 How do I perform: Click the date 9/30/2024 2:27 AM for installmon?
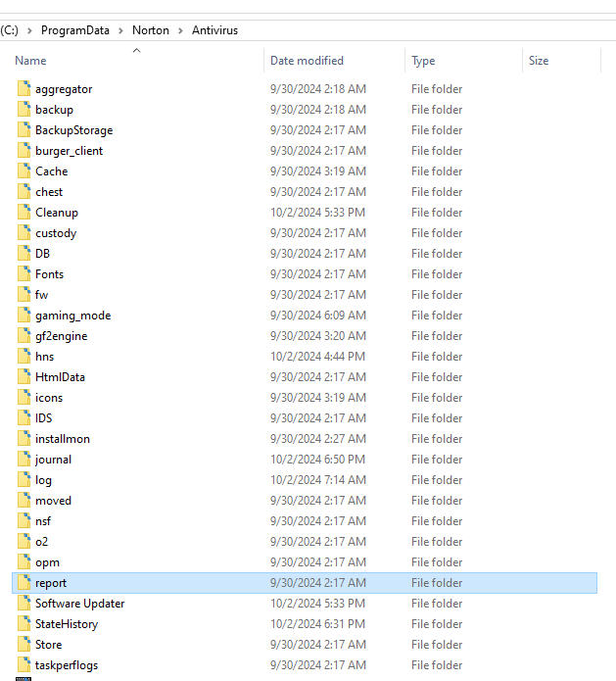click(x=318, y=439)
